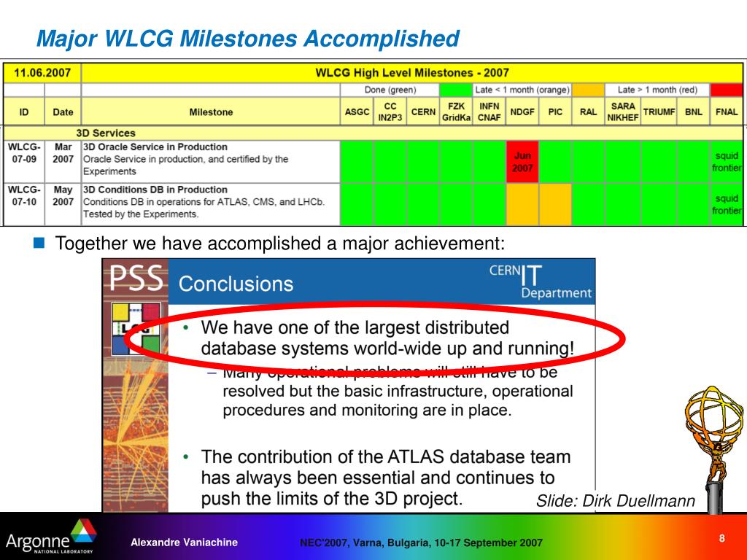This screenshot has width=747, height=560.
Task: Click the 'FNAL' column header
Action: 727,112
